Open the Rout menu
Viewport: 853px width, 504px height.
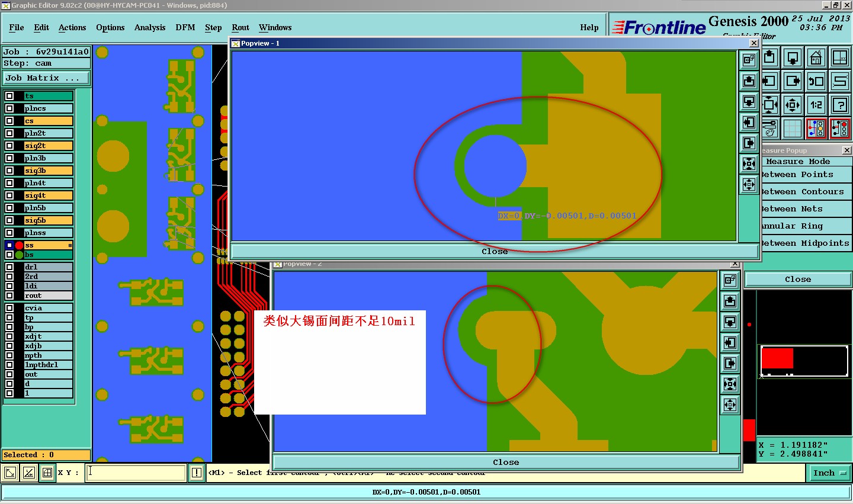[240, 27]
